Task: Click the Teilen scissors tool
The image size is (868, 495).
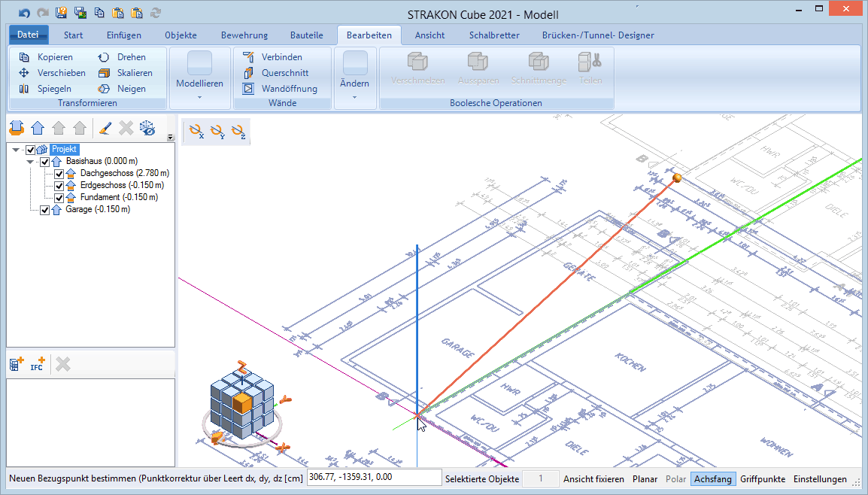Action: coord(590,68)
